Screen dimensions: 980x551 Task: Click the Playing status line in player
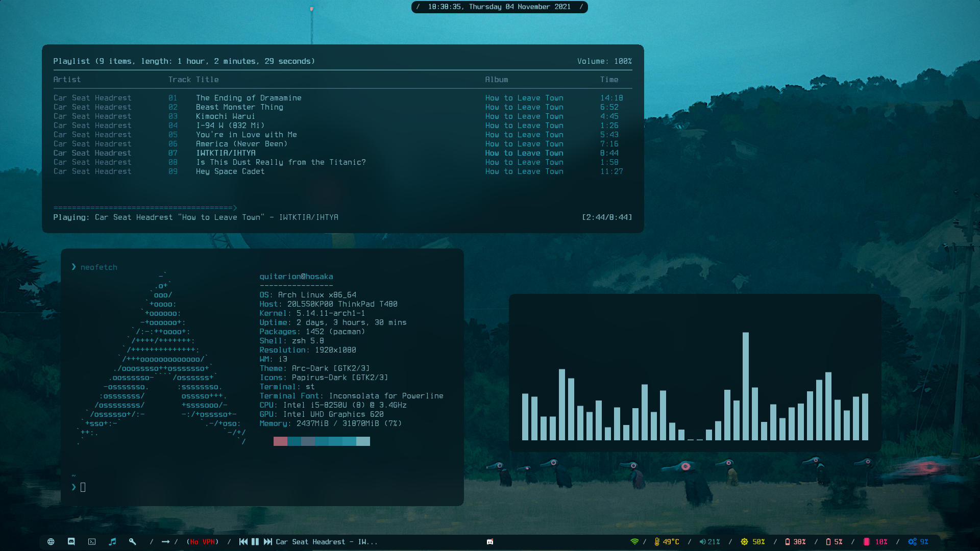(x=195, y=217)
